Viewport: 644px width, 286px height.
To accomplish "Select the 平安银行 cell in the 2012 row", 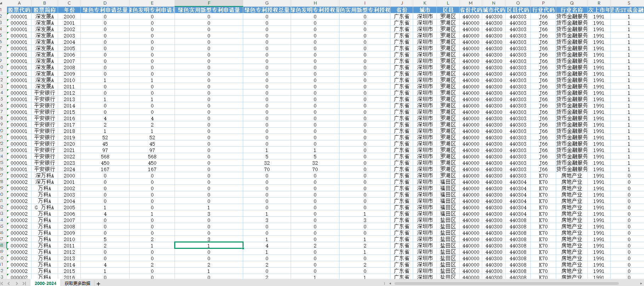I will tap(45, 93).
